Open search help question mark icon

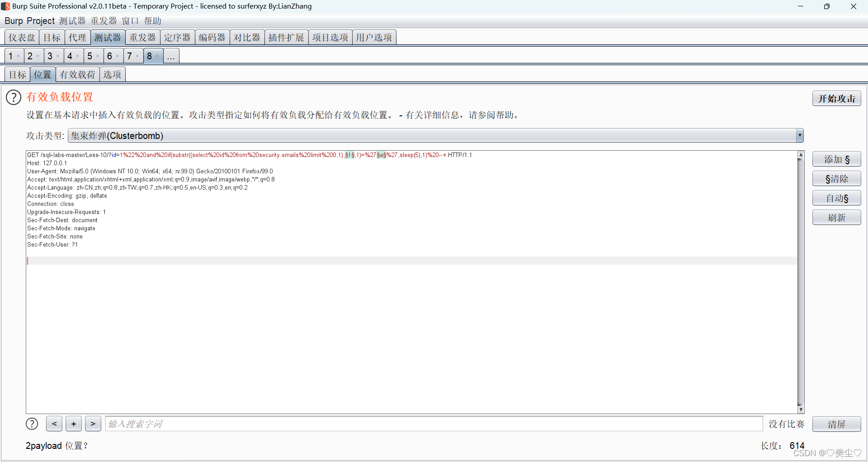[32, 424]
